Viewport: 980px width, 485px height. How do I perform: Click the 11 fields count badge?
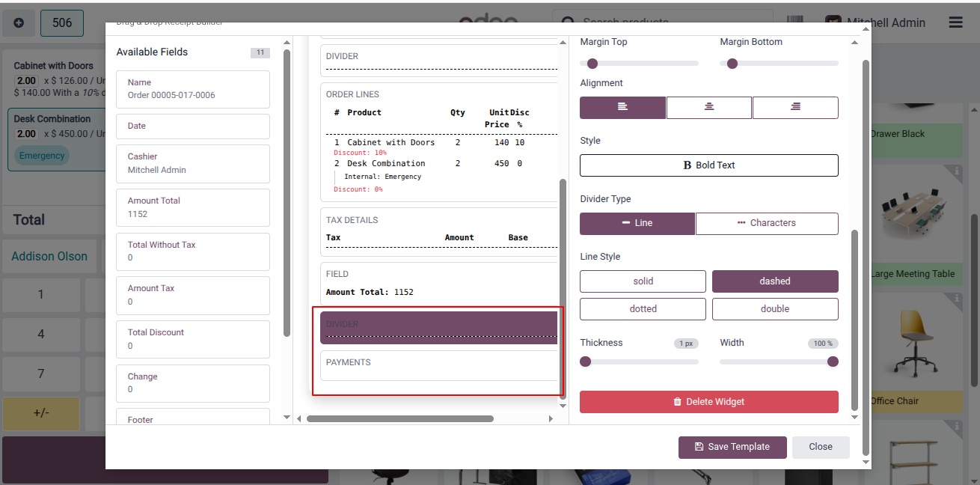point(260,52)
